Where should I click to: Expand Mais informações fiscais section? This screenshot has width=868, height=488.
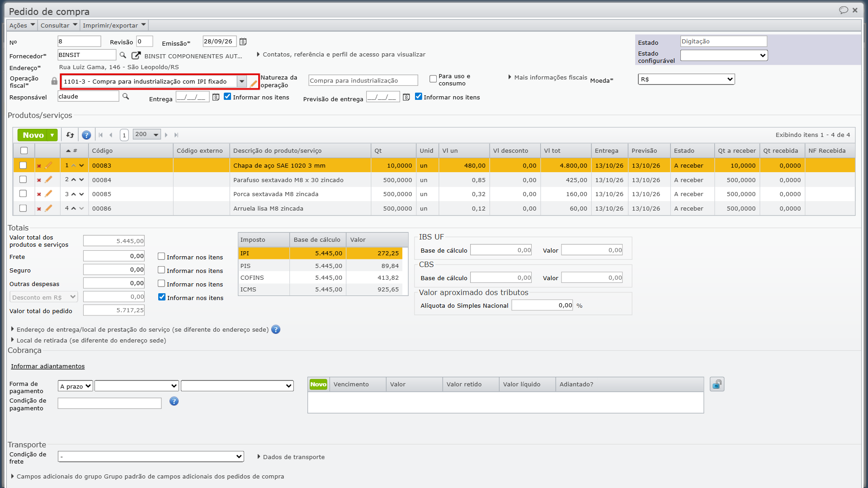pos(548,78)
